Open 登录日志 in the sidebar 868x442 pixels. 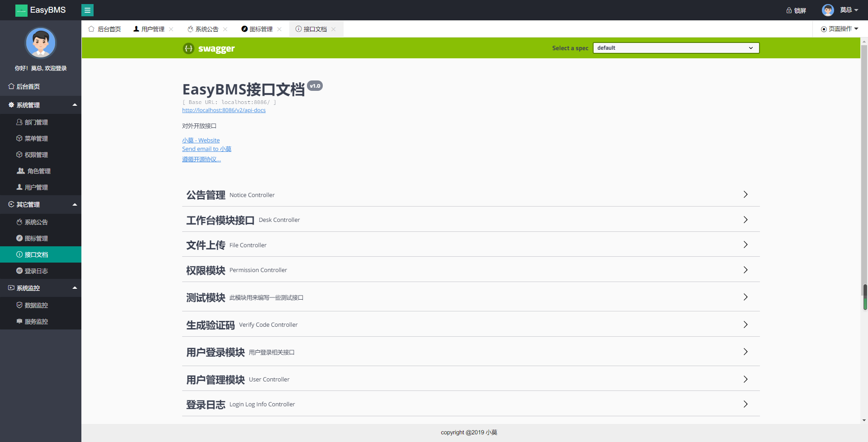[36, 271]
